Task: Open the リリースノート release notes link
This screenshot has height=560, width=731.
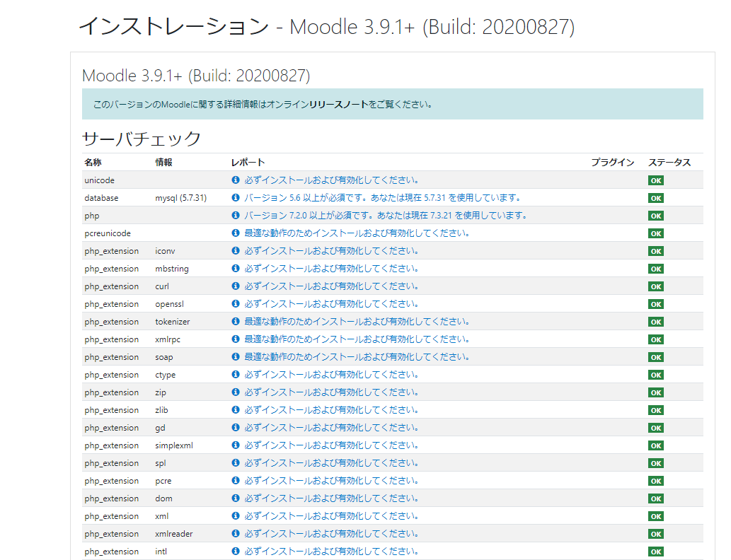Action: coord(339,105)
